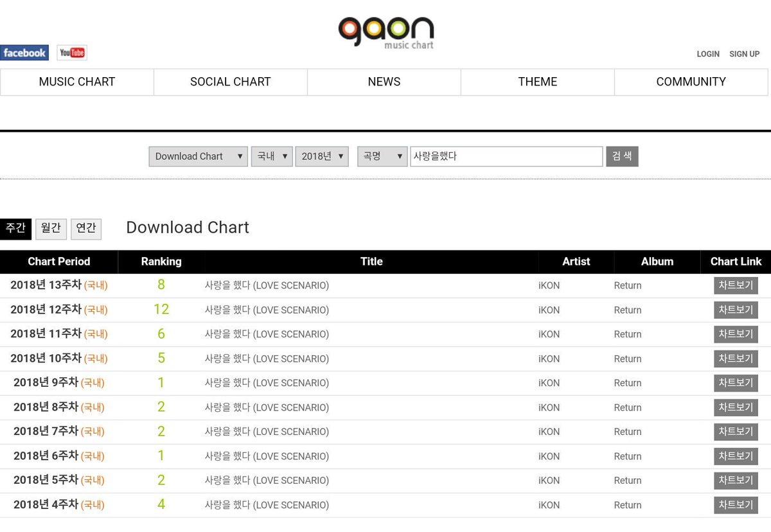
Task: Click ranking 4 in the 4주차 row
Action: coord(161,504)
